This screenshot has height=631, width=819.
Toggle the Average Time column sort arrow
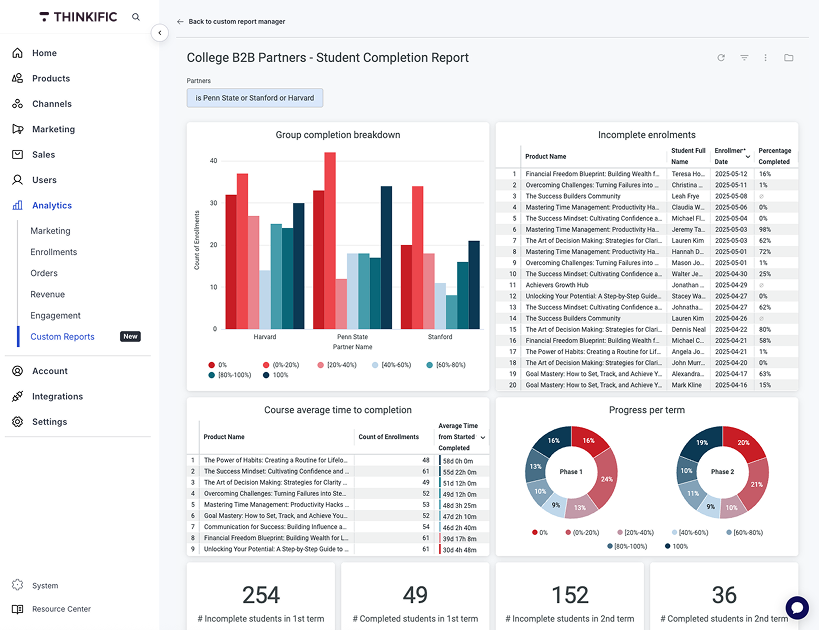(483, 437)
